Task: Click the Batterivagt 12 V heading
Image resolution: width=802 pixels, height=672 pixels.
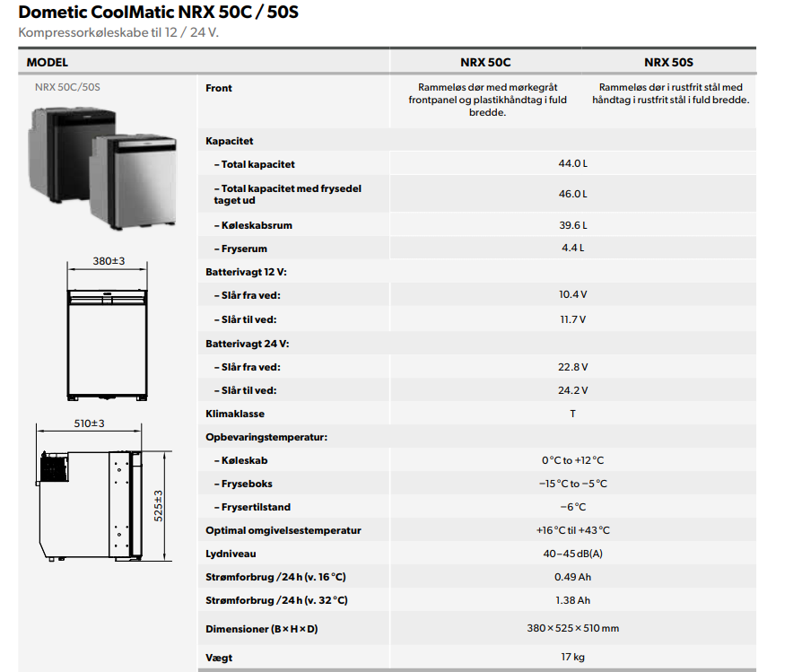Action: coord(246,271)
